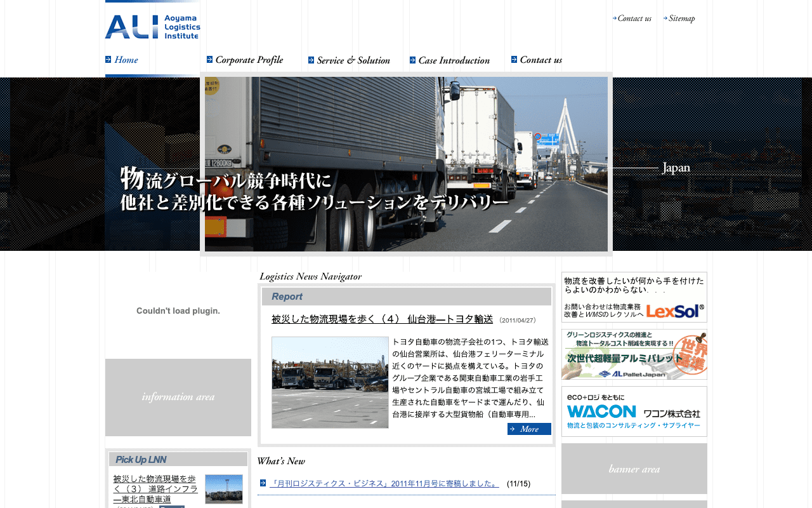Open the AL Pallet Japan aluminum pallet banner
Screen dimensions: 812x508
[x=634, y=354]
